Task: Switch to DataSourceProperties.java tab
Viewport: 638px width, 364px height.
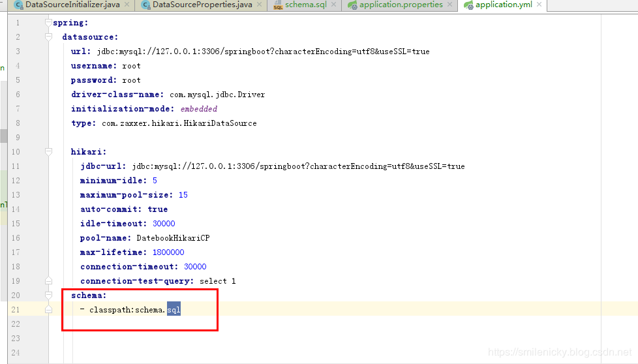Action: tap(202, 5)
